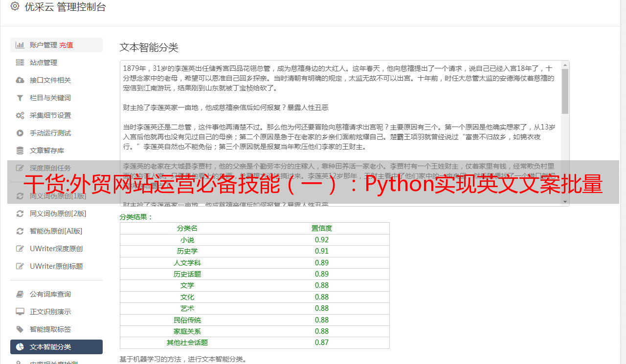
Task: Select the 0.87 confidence value
Action: click(322, 343)
